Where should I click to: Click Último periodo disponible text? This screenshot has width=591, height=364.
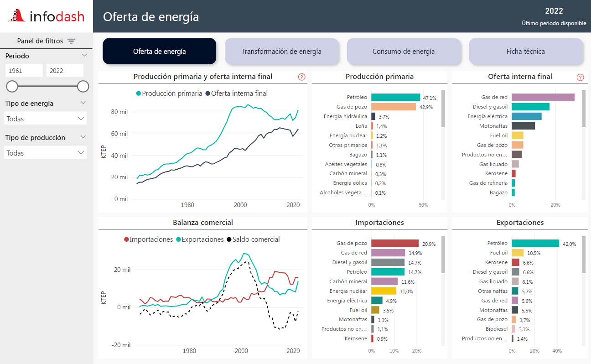pyautogui.click(x=554, y=23)
